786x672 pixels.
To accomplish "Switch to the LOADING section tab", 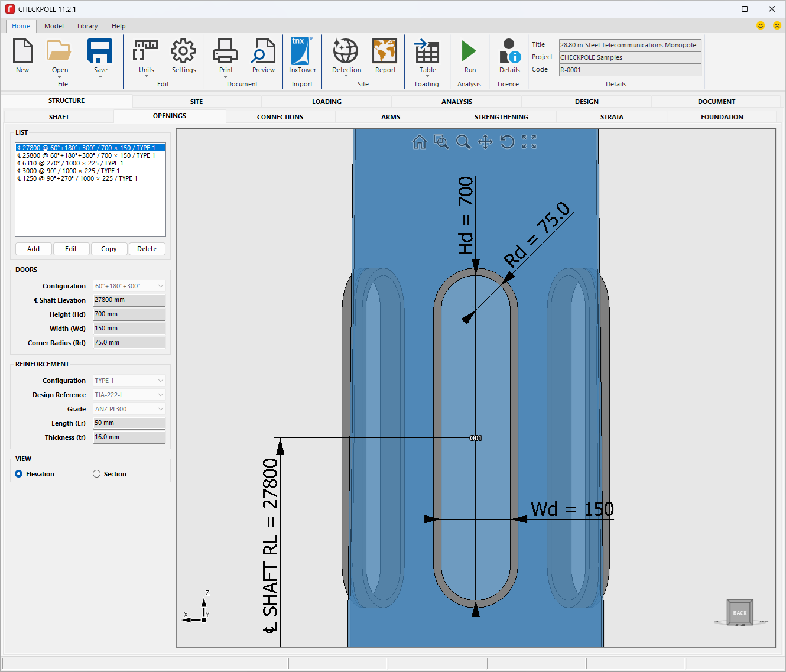I will (x=327, y=102).
